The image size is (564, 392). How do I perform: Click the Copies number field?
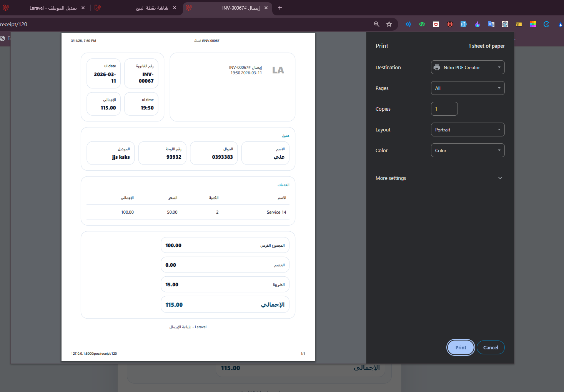444,109
